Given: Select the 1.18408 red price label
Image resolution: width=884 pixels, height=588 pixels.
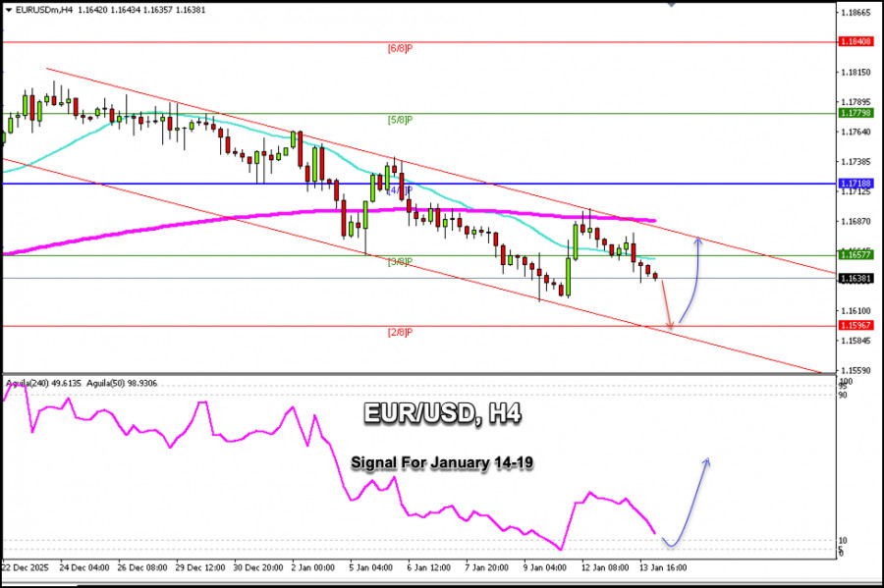Looking at the screenshot, I should pos(856,41).
